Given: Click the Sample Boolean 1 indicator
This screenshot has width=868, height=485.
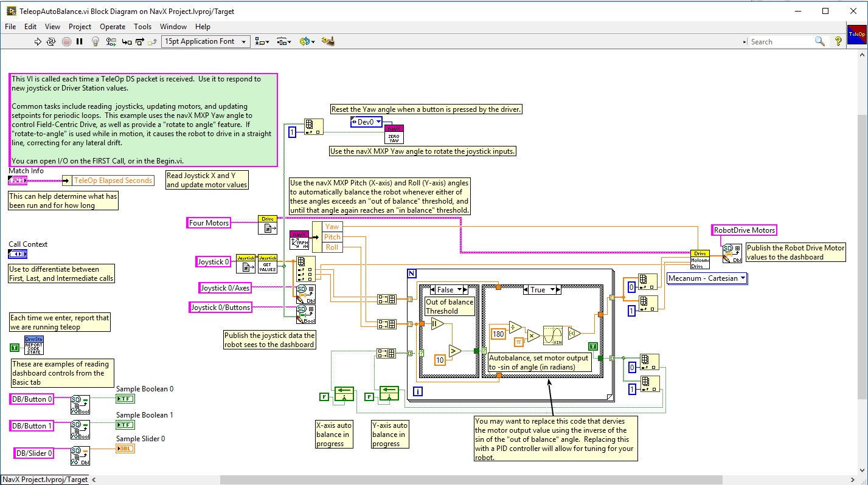Looking at the screenshot, I should click(x=125, y=424).
